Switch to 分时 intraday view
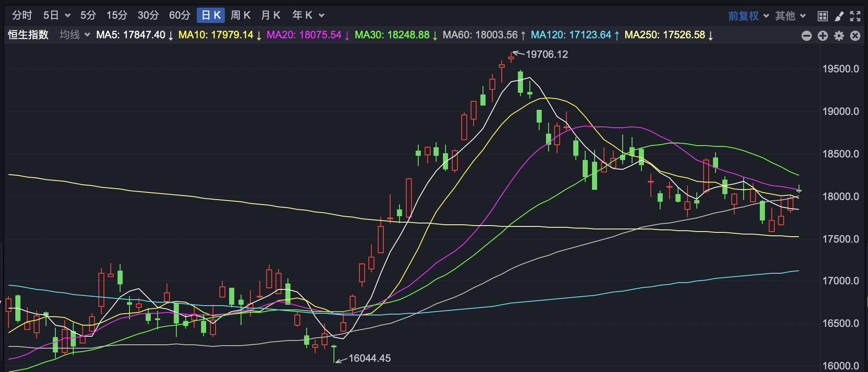 (x=22, y=15)
